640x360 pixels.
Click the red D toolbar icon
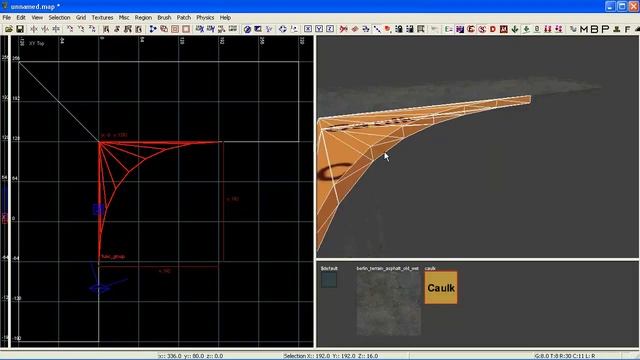click(493, 29)
